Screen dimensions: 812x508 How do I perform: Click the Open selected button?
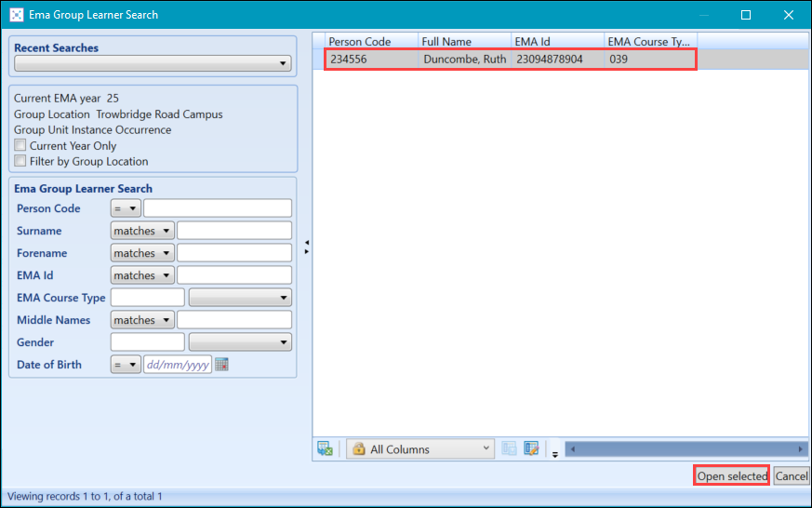tap(731, 475)
